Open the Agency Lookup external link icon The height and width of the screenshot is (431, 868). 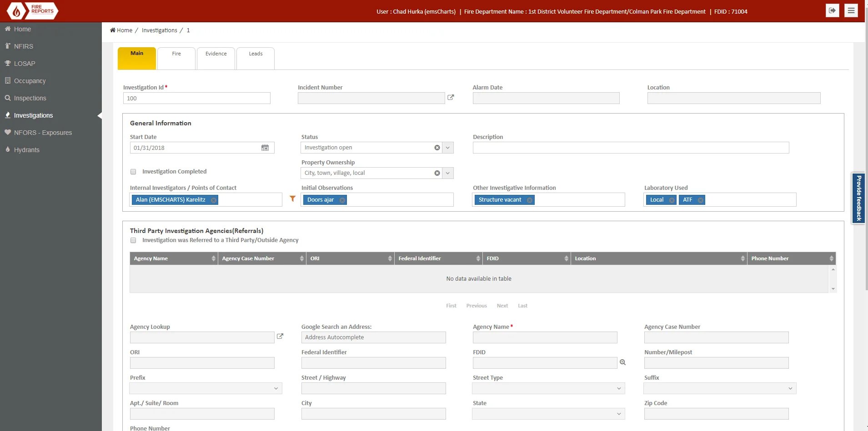[x=280, y=336]
